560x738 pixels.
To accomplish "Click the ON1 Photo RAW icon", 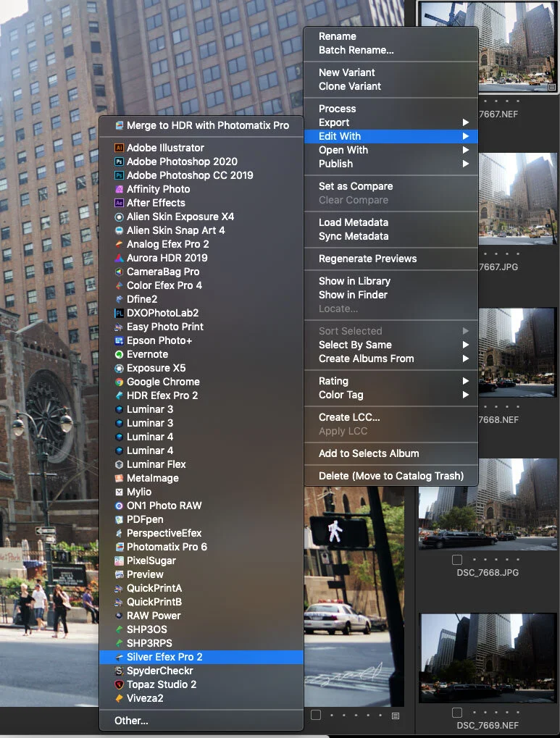I will pos(119,506).
